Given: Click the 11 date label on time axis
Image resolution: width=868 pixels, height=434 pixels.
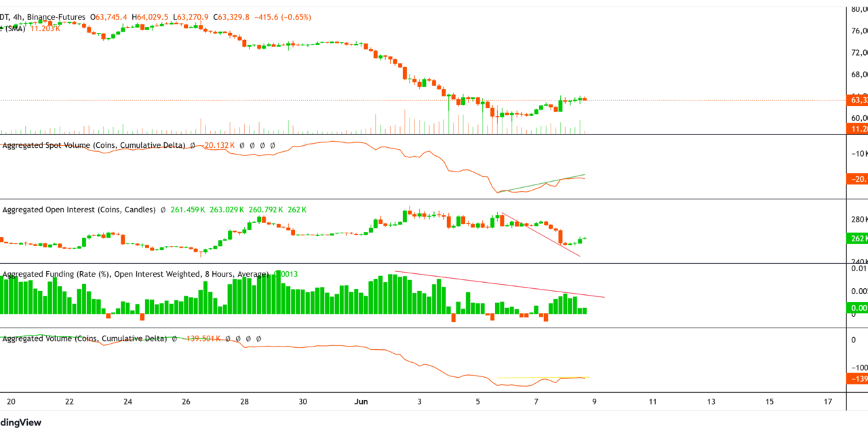Looking at the screenshot, I should tap(652, 401).
